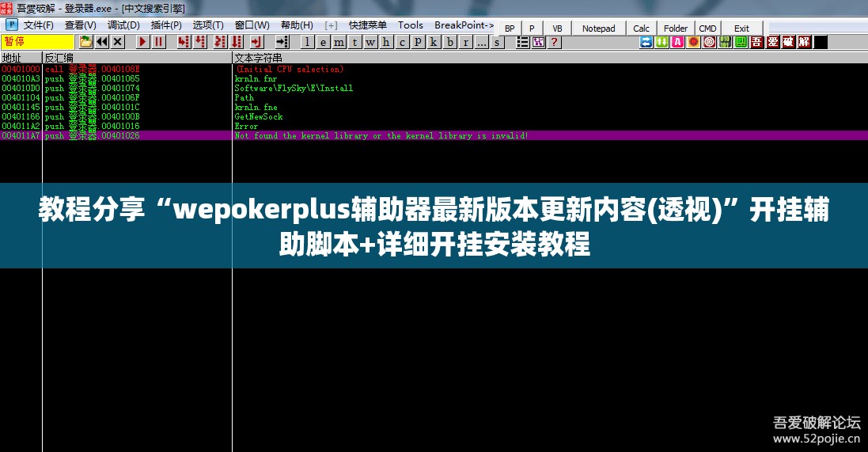Click the VB button
This screenshot has height=452, width=868.
(x=558, y=28)
